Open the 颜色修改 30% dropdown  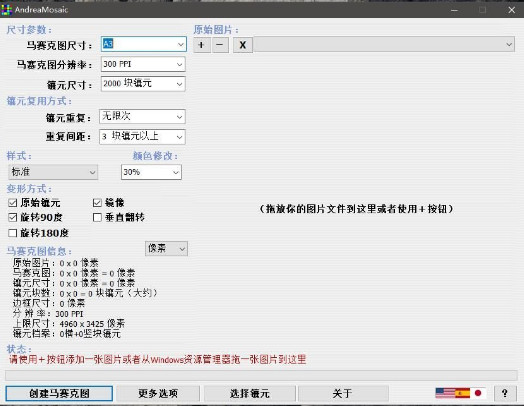[x=151, y=172]
